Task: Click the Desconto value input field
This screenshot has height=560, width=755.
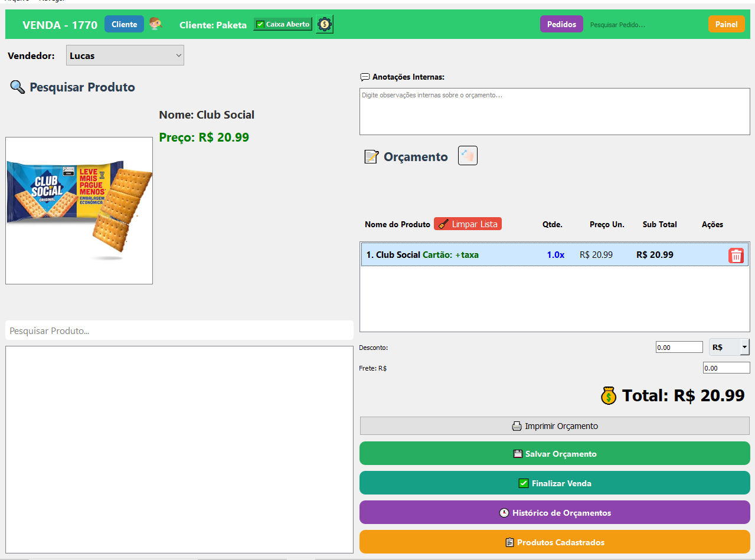Action: [x=679, y=347]
